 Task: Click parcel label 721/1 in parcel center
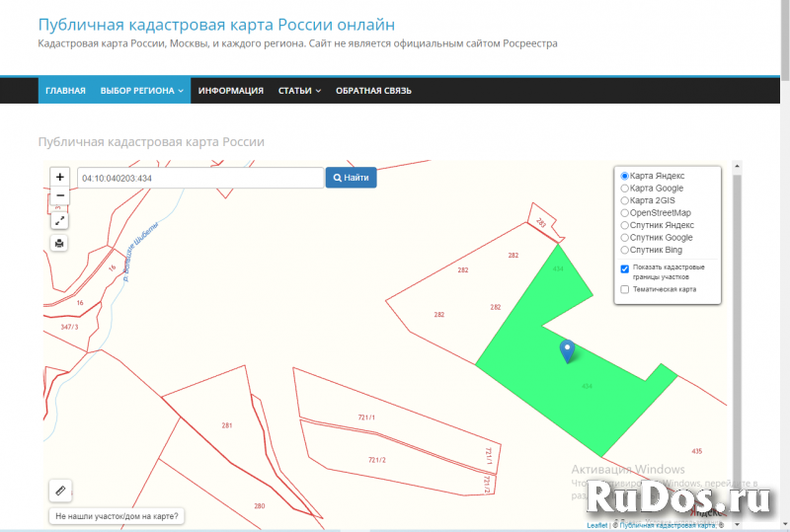coord(366,418)
